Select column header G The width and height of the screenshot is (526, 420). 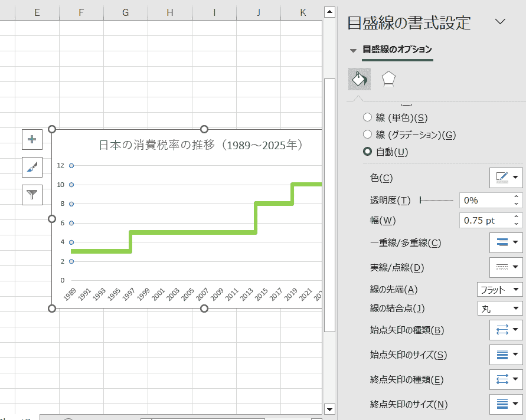tap(126, 12)
